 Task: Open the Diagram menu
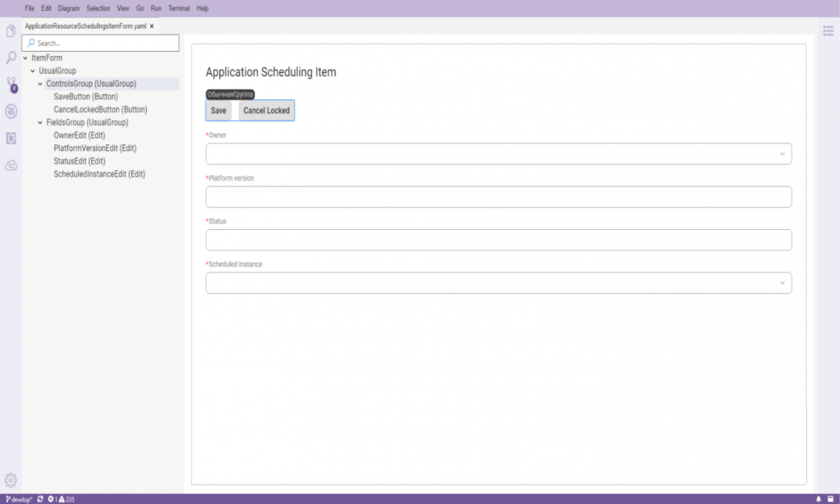[68, 8]
